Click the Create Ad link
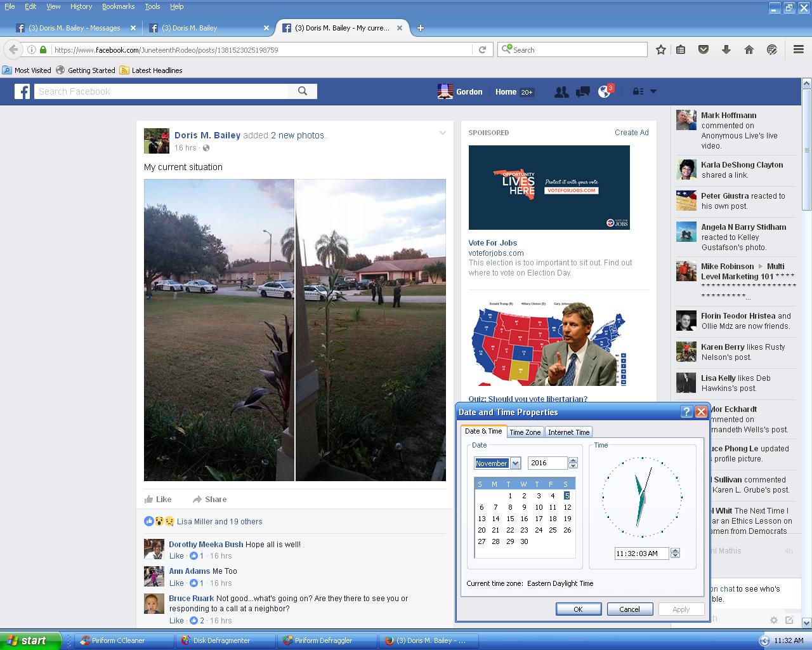The height and width of the screenshot is (650, 812). point(631,133)
